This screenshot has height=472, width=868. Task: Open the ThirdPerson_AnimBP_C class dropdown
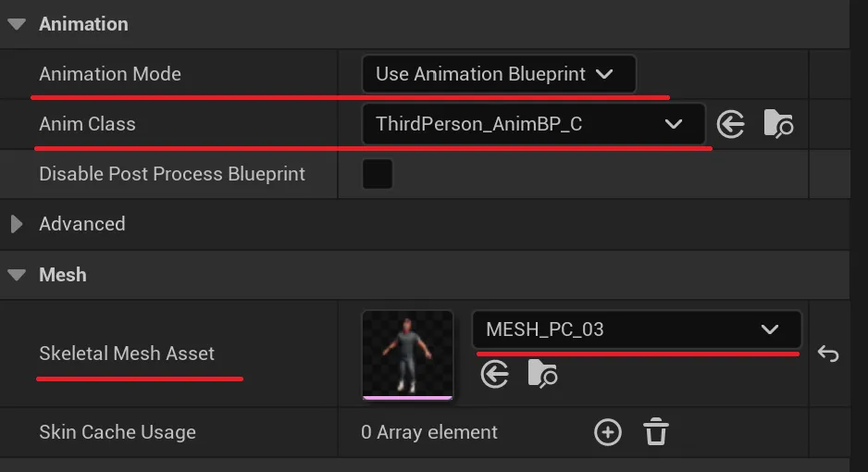click(x=533, y=124)
